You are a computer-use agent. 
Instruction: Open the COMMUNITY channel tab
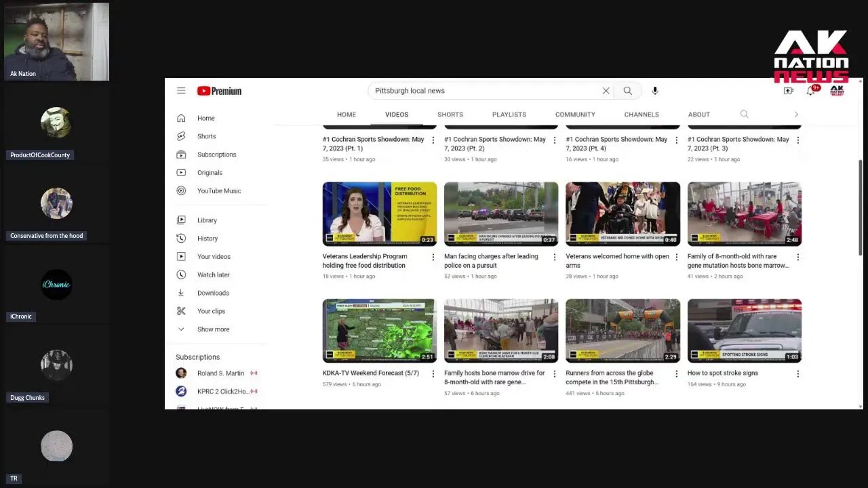pyautogui.click(x=575, y=115)
